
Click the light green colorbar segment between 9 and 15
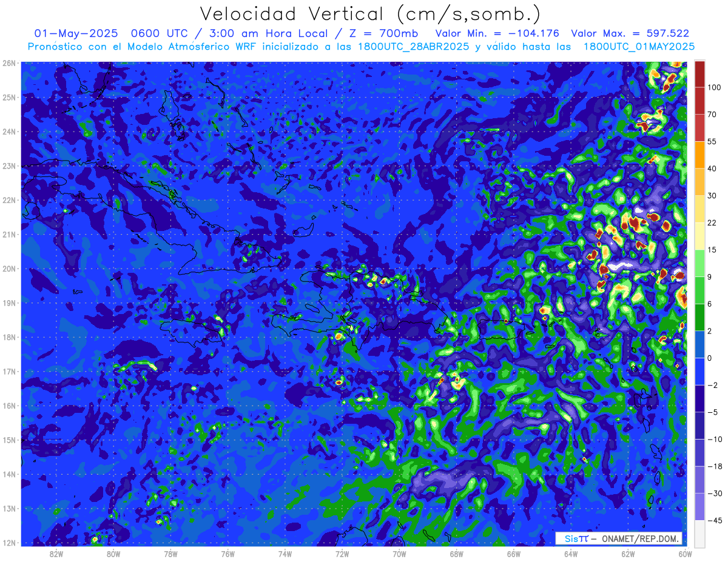pos(699,263)
